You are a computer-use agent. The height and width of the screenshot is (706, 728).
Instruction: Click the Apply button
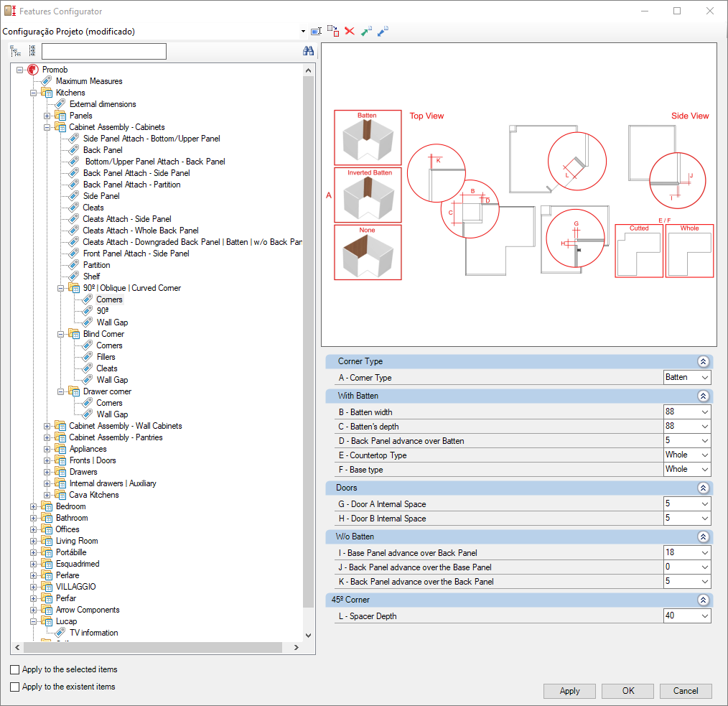[569, 691]
